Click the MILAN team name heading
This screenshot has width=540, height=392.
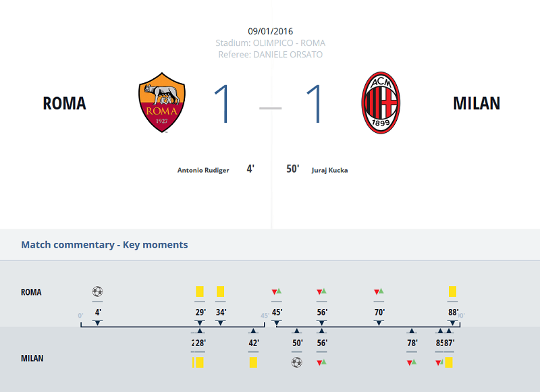(477, 103)
